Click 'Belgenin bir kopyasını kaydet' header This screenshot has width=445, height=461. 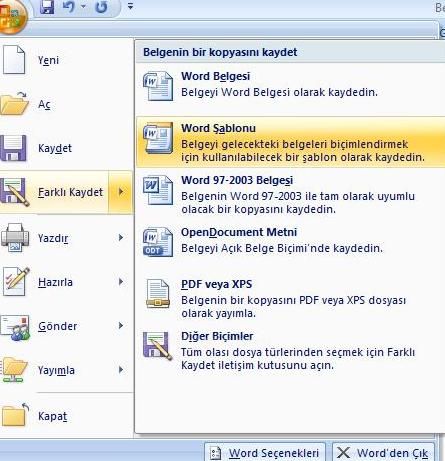(220, 52)
